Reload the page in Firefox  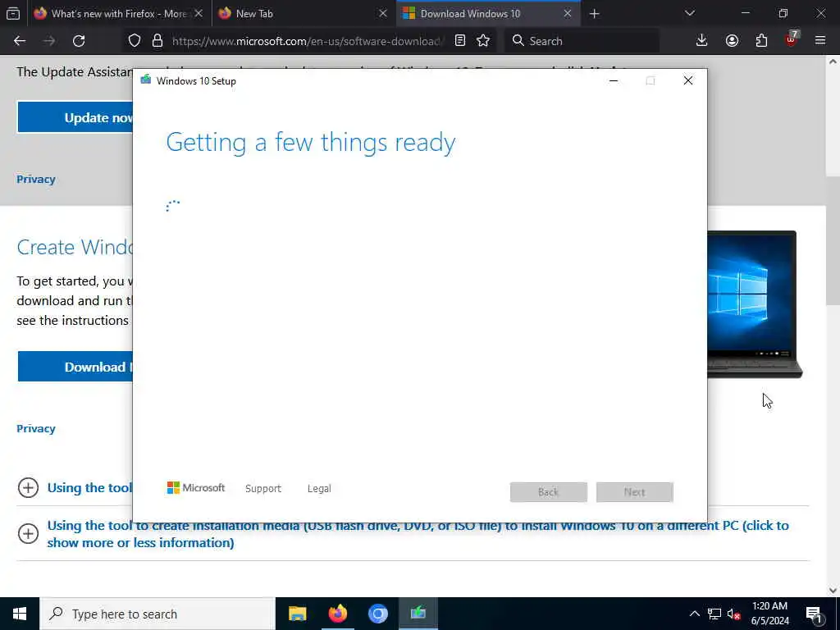click(79, 41)
